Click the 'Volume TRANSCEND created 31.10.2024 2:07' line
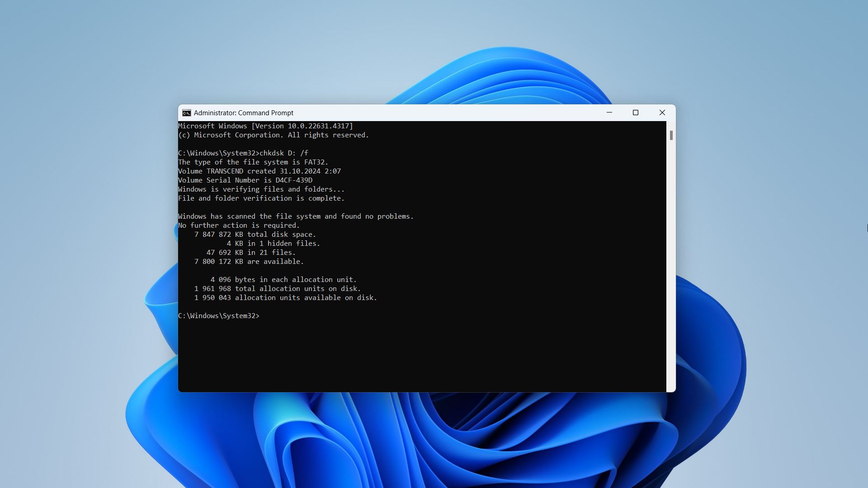 click(259, 171)
